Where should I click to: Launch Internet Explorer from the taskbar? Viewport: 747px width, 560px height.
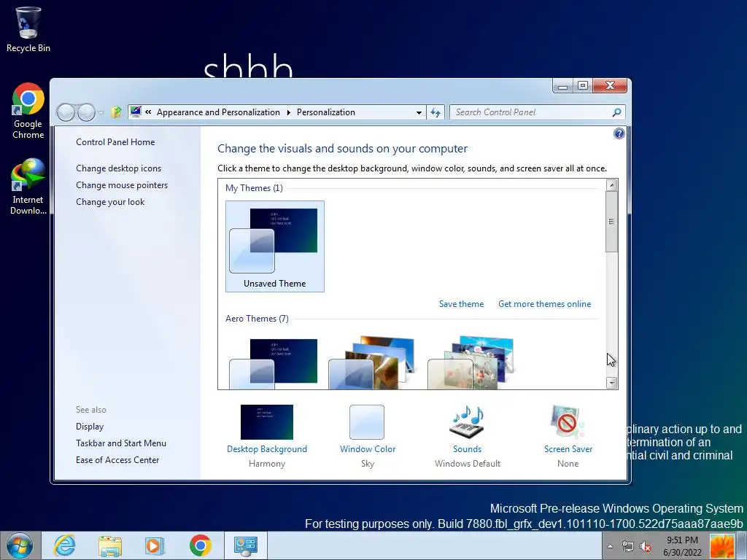pos(64,545)
